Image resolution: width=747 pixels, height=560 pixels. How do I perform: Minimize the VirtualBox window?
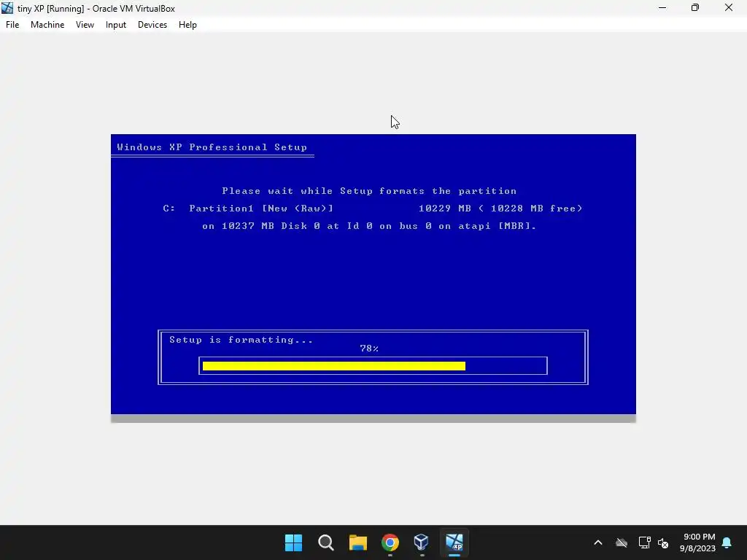tap(662, 8)
